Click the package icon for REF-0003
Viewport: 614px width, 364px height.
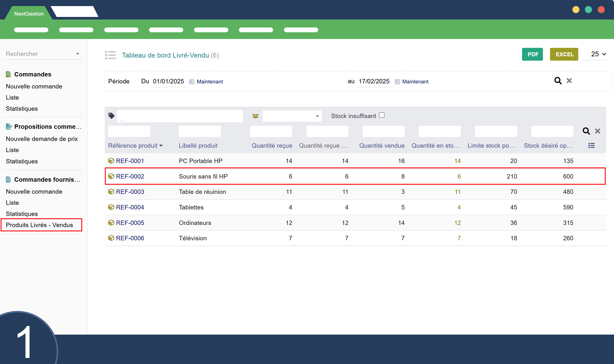pyautogui.click(x=111, y=192)
